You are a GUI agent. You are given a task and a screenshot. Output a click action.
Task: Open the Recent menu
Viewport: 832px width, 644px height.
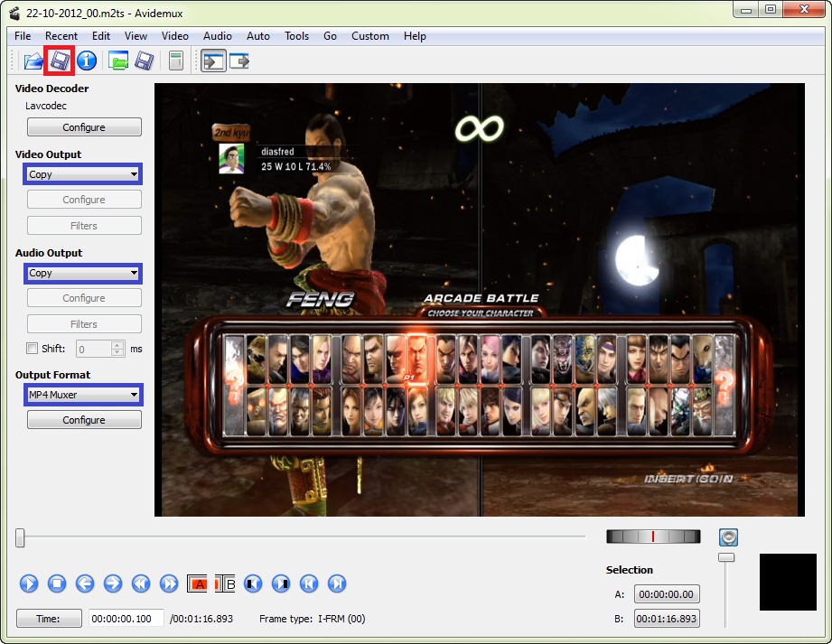(61, 36)
